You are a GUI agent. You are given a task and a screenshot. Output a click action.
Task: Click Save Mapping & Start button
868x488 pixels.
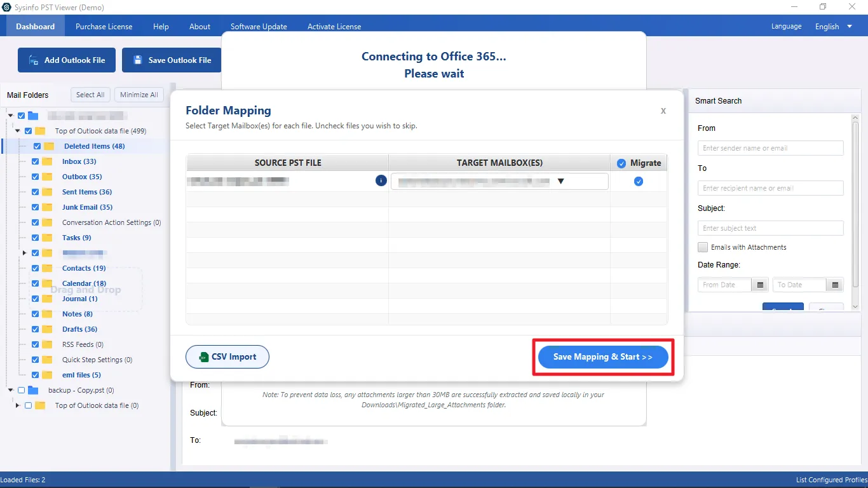point(603,357)
